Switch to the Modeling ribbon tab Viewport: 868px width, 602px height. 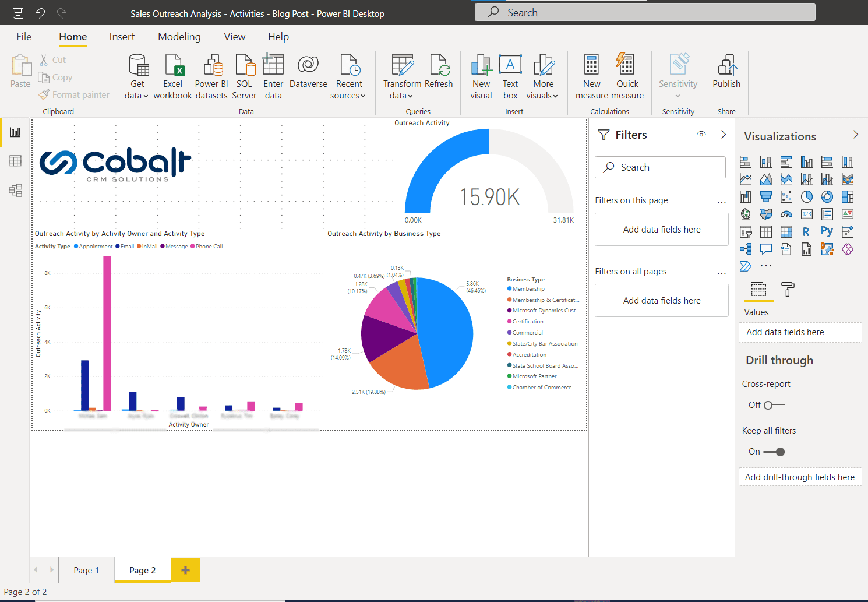tap(179, 36)
